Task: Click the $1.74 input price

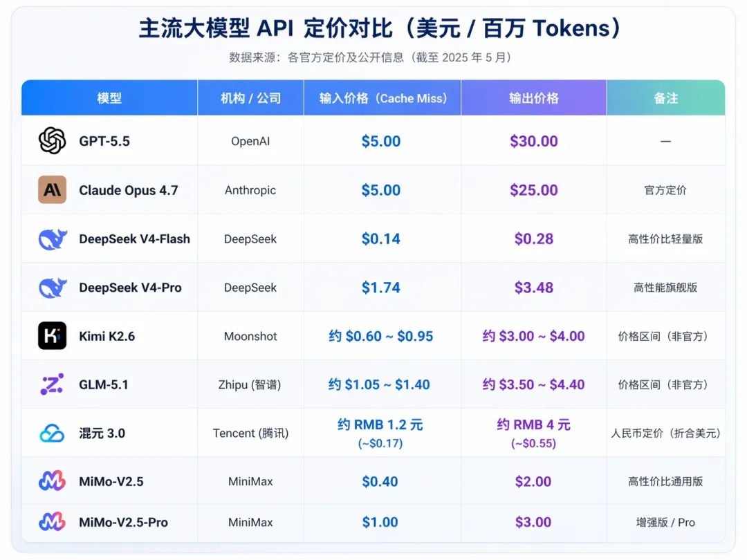Action: 381,288
